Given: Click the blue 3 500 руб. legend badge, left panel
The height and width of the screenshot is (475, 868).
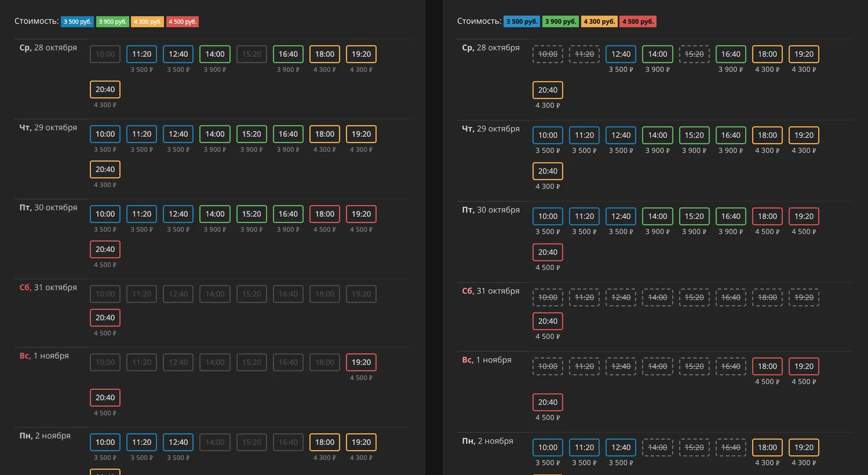Looking at the screenshot, I should pos(77,21).
